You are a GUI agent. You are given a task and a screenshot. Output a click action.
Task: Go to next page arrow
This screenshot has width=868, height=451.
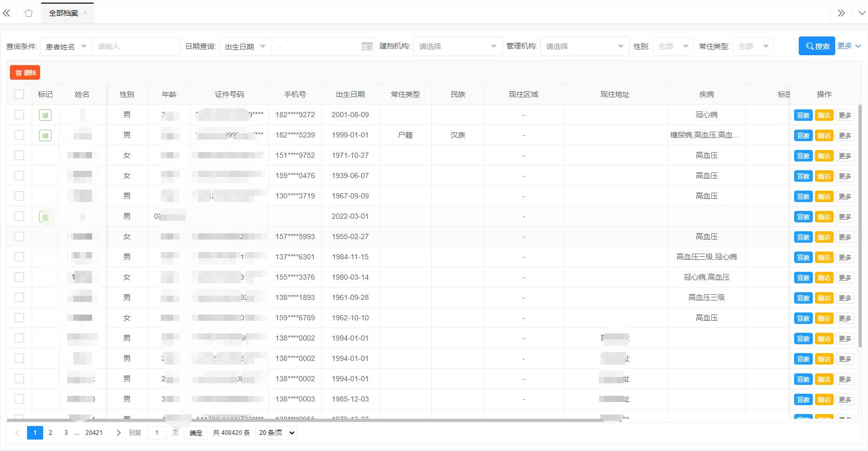click(119, 433)
